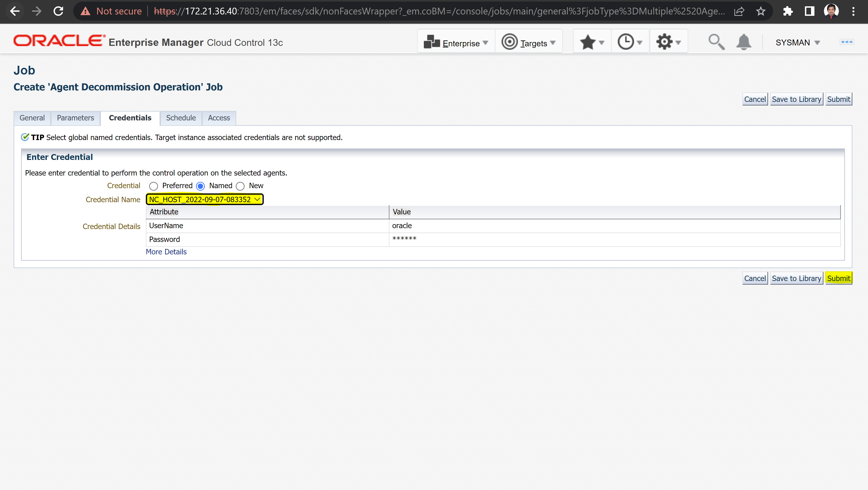This screenshot has width=868, height=490.
Task: Click top Cancel button
Action: click(755, 99)
